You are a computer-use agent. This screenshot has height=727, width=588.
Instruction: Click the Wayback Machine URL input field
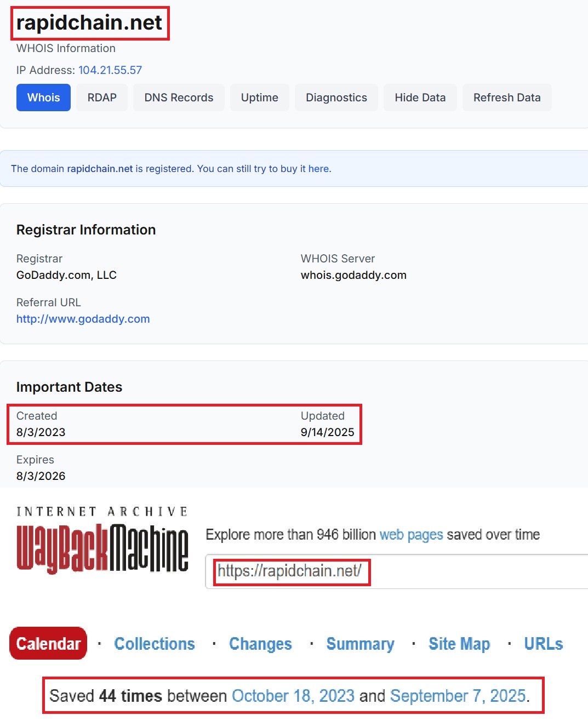[x=290, y=573]
